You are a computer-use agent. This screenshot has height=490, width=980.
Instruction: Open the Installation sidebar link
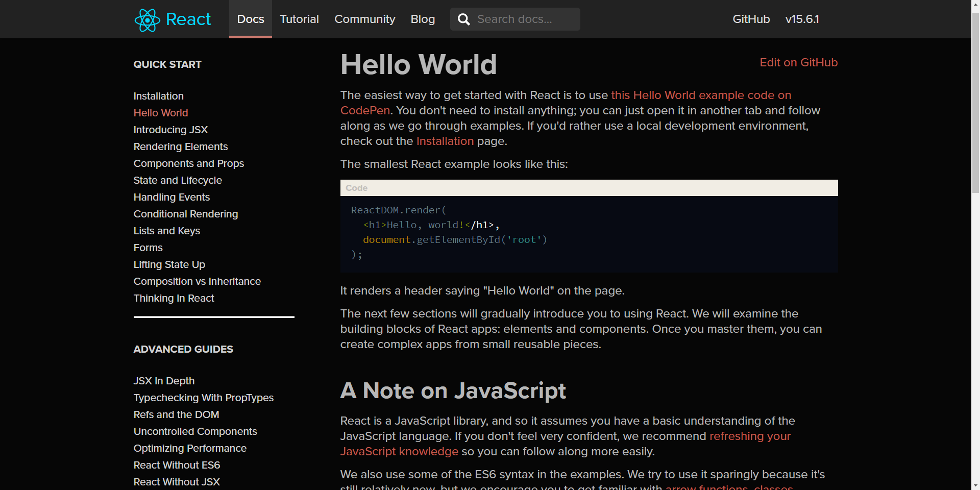pyautogui.click(x=158, y=96)
